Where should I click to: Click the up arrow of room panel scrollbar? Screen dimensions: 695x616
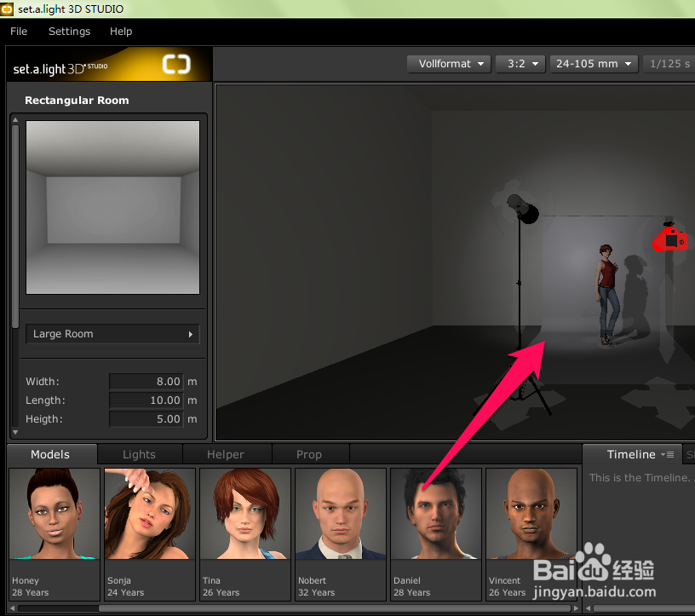coord(15,120)
